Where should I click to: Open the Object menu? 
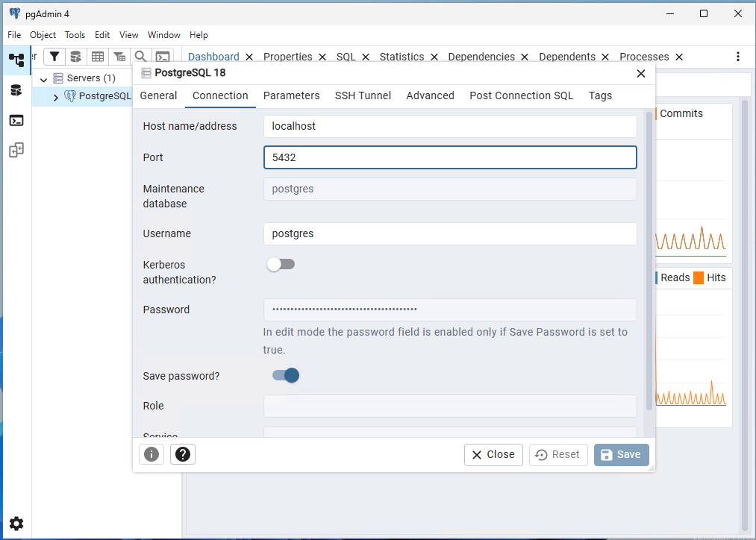coord(43,35)
